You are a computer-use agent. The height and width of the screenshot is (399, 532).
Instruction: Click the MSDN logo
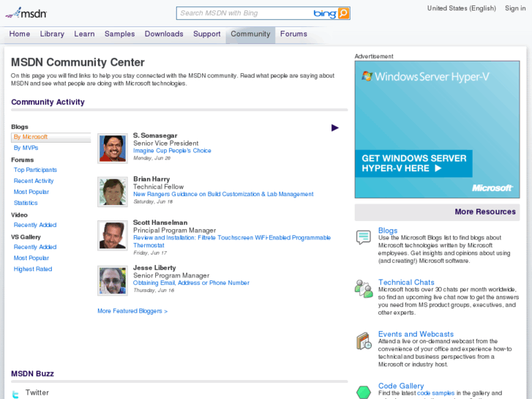(x=26, y=13)
